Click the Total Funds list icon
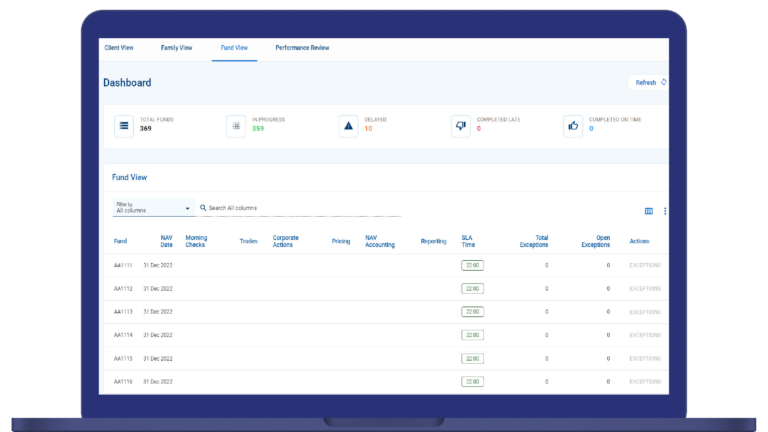The width and height of the screenshot is (768, 432). [x=124, y=125]
